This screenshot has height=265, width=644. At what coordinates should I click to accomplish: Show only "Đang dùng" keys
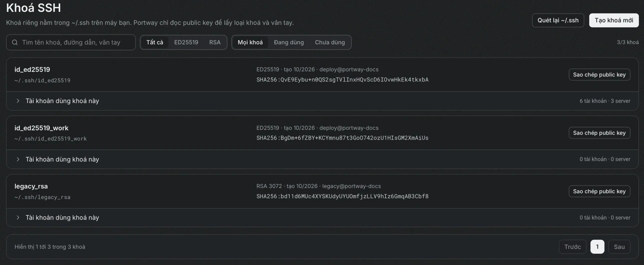coord(289,42)
